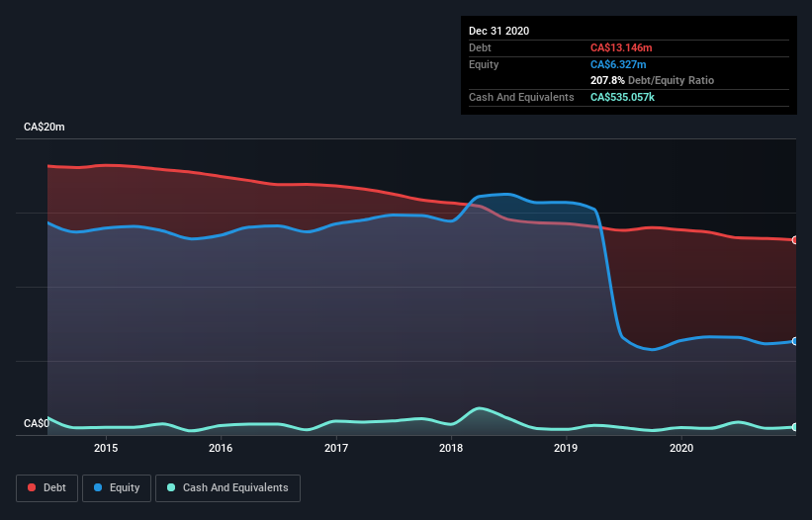
Task: Click the 2017 x-axis label
Action: 336,448
